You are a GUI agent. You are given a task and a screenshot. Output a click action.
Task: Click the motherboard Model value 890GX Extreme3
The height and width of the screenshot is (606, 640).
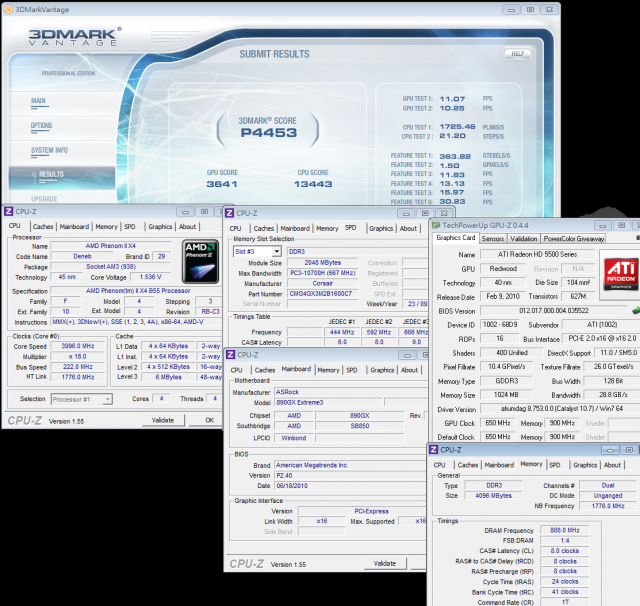[328, 402]
